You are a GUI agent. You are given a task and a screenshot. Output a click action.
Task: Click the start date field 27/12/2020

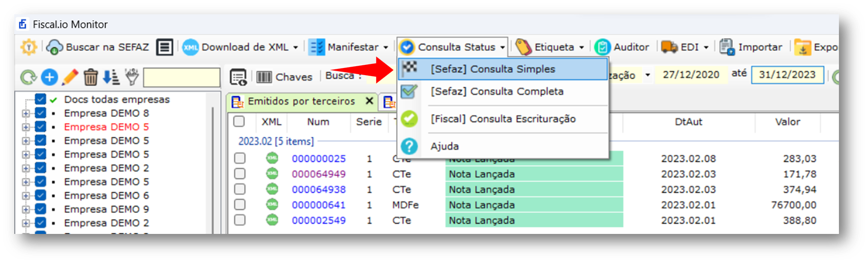pos(691,75)
